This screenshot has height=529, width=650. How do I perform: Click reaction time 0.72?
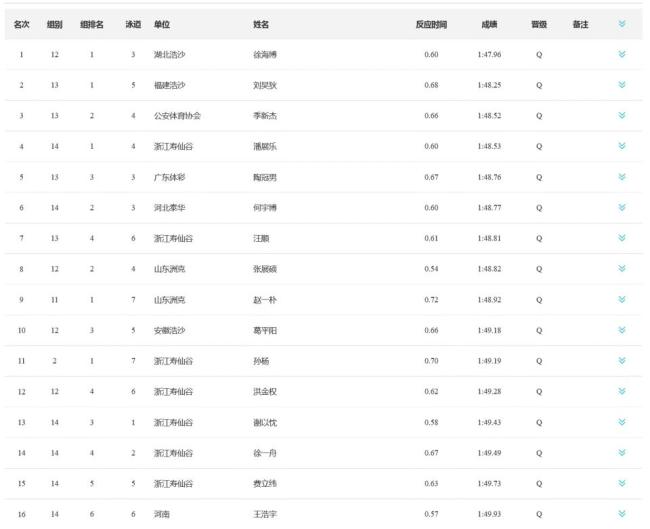point(431,299)
